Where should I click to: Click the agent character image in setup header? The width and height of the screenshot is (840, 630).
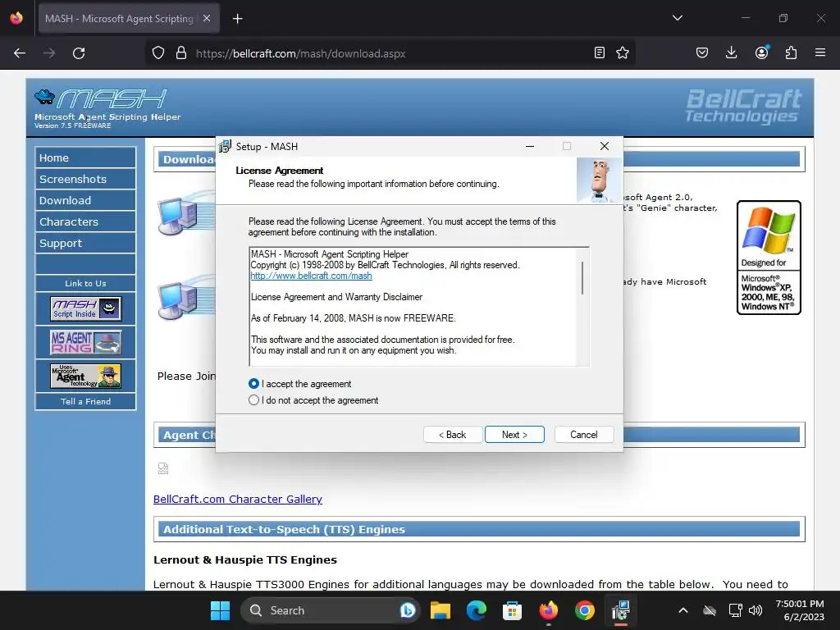(599, 180)
